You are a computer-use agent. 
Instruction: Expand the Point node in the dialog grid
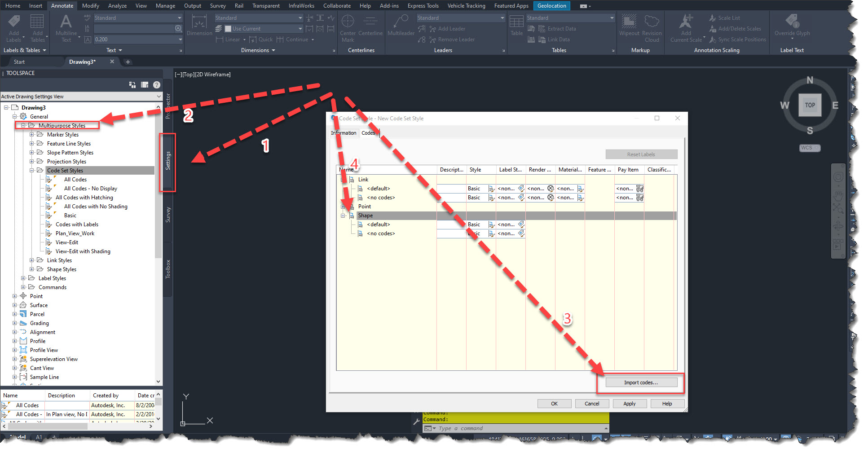343,206
